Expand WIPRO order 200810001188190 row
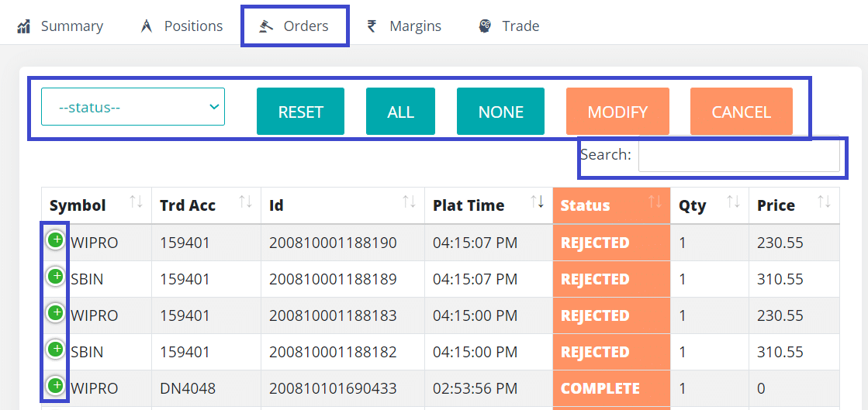This screenshot has width=868, height=410. [x=55, y=240]
